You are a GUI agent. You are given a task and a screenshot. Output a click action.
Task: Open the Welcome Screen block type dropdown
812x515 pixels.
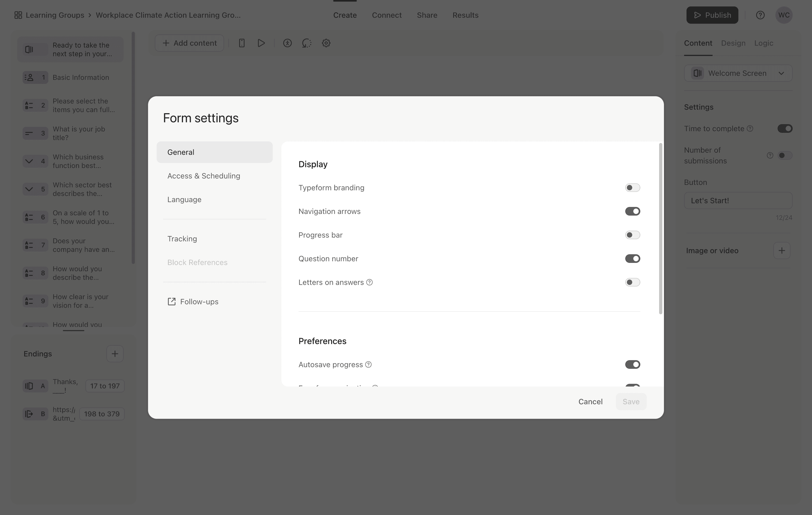738,73
